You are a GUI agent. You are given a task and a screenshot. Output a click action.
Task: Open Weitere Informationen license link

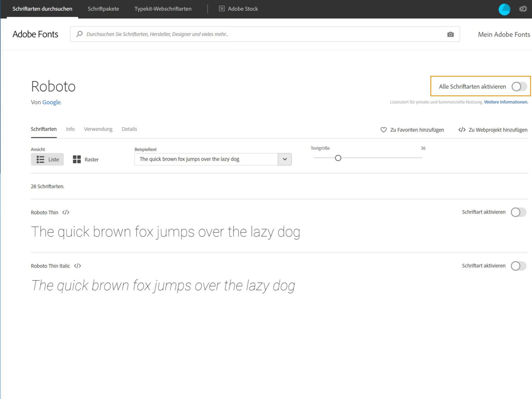pyautogui.click(x=506, y=102)
